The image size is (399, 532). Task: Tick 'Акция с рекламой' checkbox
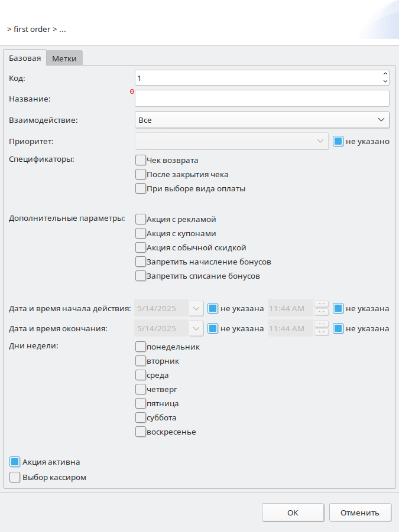coord(141,219)
